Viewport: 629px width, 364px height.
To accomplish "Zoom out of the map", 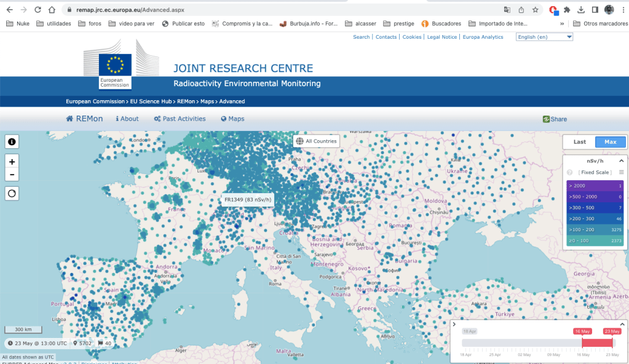I will click(x=12, y=175).
